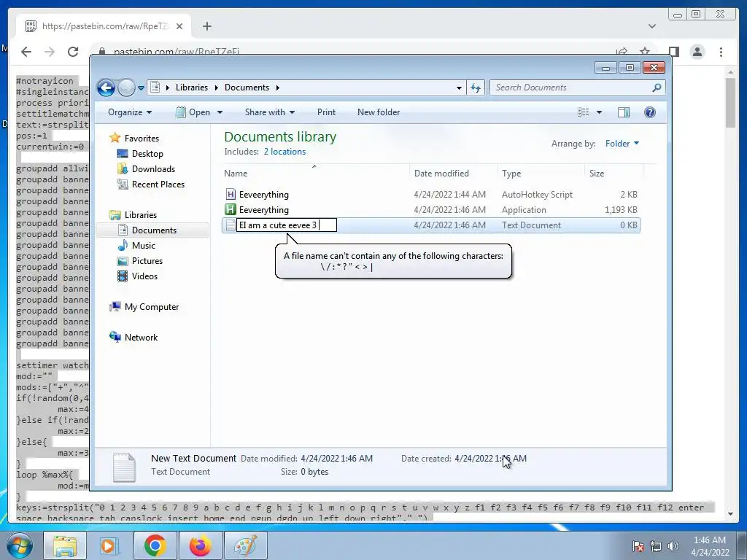Close the pastebin Chrome tab

(179, 26)
